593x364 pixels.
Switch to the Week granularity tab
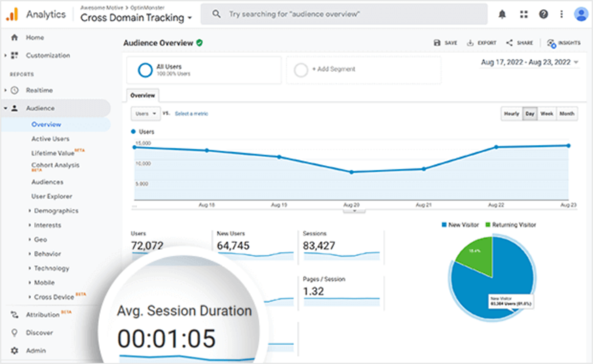coord(546,113)
